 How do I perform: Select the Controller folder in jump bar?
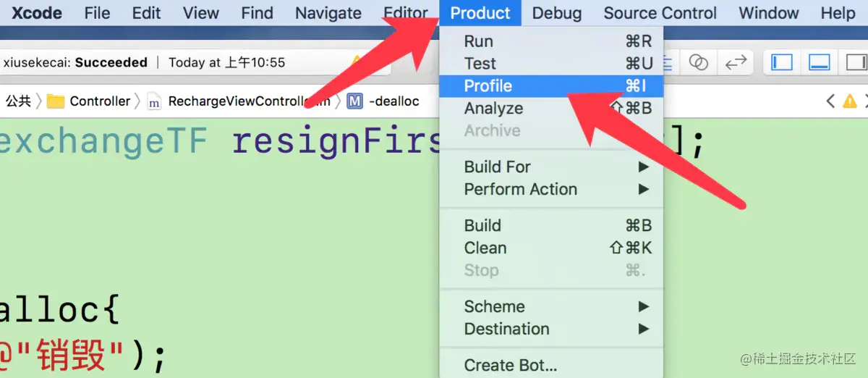point(89,101)
